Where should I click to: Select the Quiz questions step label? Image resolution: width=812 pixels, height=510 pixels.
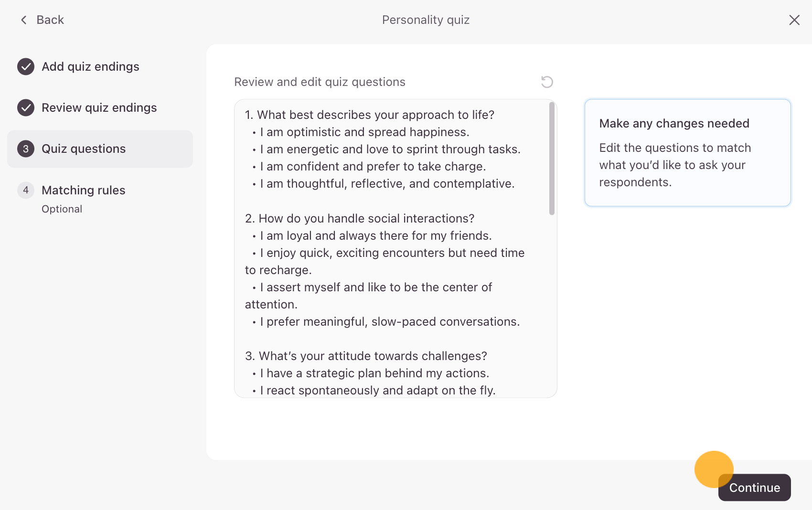point(84,149)
